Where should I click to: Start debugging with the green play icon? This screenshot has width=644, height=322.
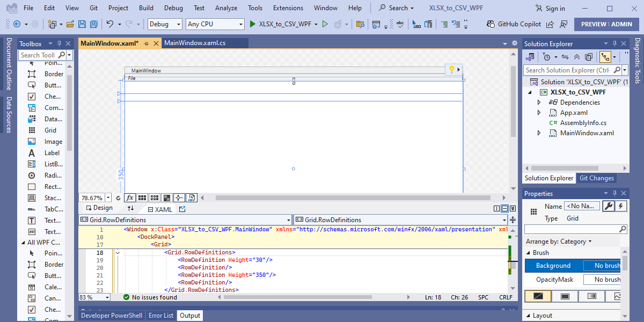[x=252, y=24]
